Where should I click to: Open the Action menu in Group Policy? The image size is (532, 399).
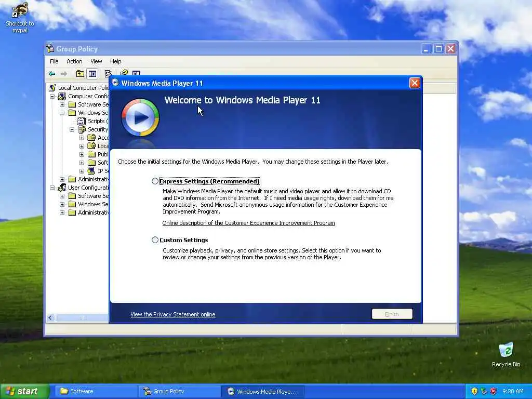pyautogui.click(x=74, y=61)
